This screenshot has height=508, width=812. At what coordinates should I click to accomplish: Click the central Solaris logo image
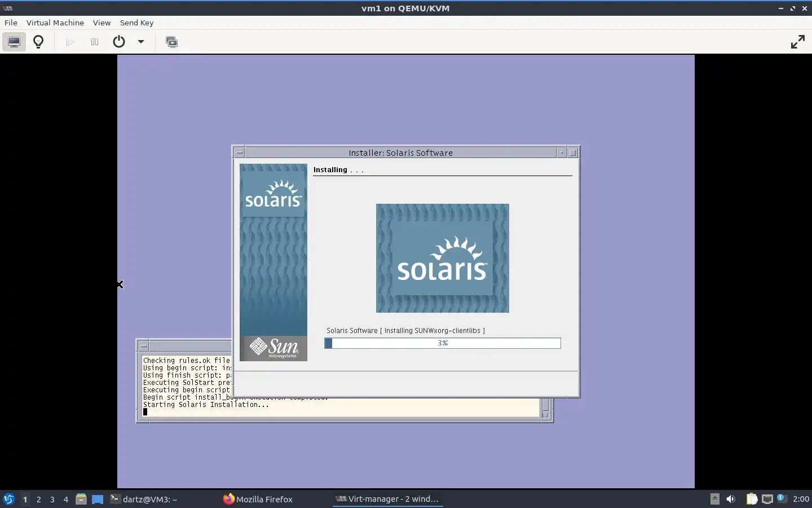coord(443,258)
